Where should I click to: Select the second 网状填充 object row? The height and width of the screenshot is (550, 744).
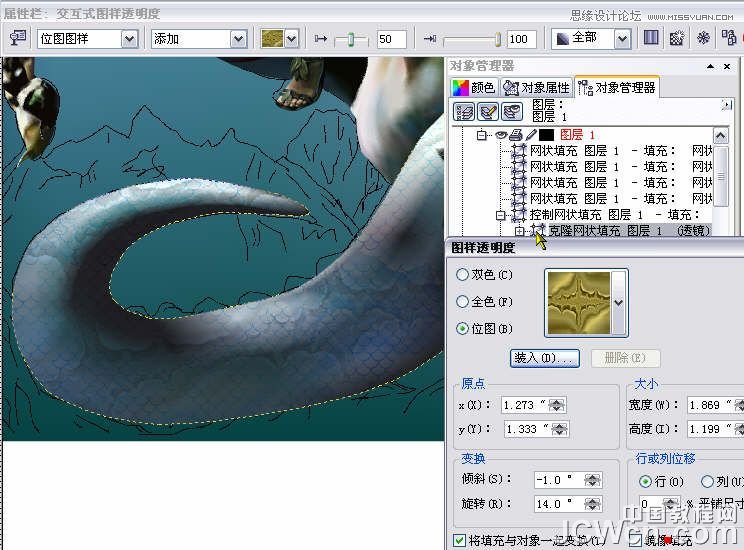[612, 167]
